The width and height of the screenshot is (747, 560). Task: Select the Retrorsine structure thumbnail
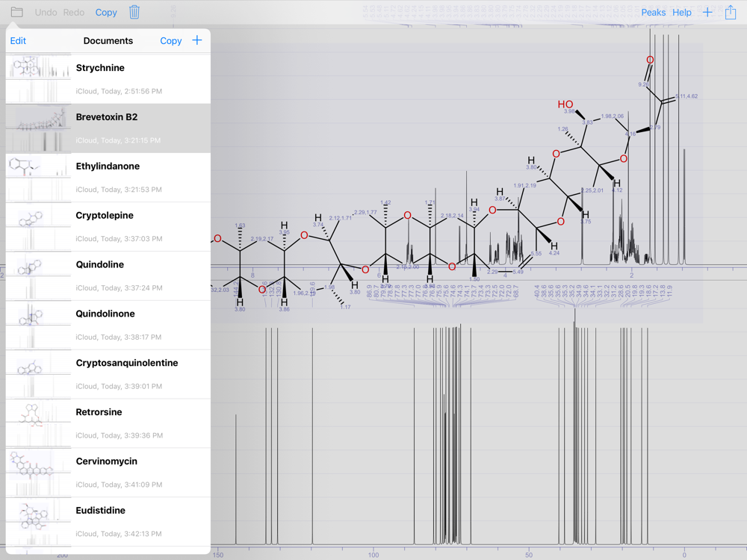(38, 423)
